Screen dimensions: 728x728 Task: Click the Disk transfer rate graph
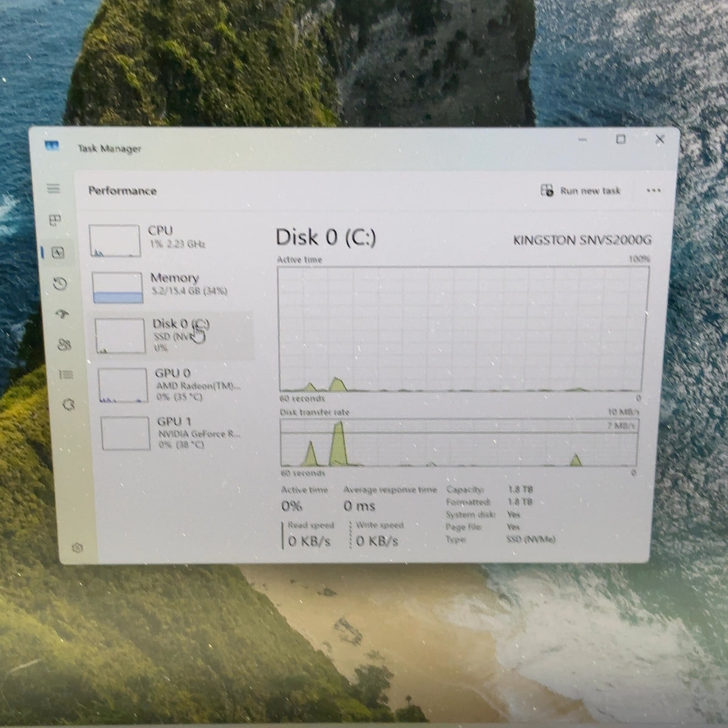click(459, 443)
